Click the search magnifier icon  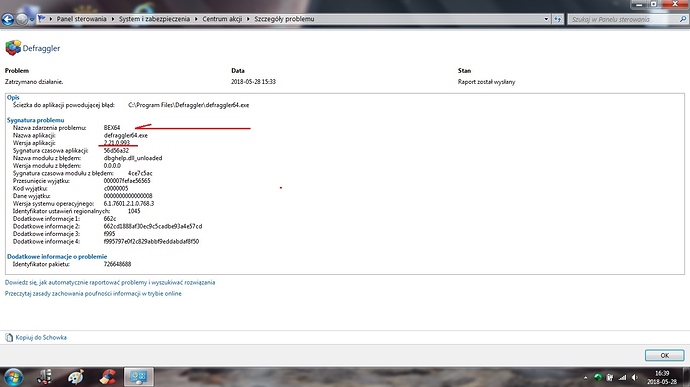(683, 19)
